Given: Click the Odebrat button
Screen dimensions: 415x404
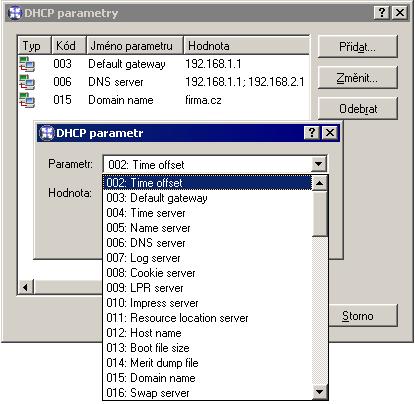Looking at the screenshot, I should (358, 109).
